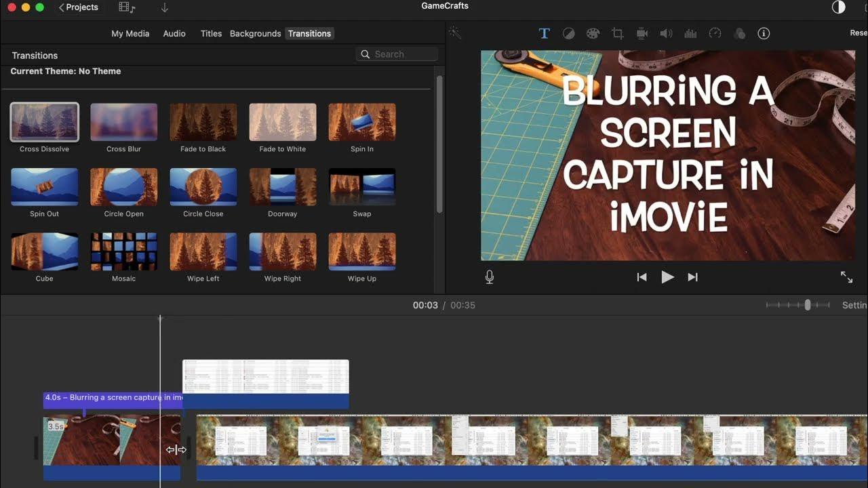
Task: Click the viewer preview image
Action: 668,155
